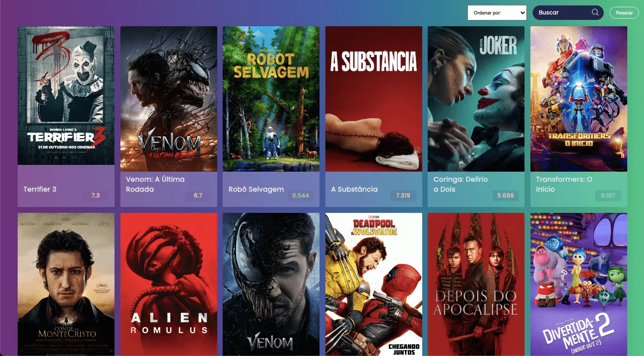Click the Resetar button
Viewport: 644px width, 356px height.
pos(624,13)
